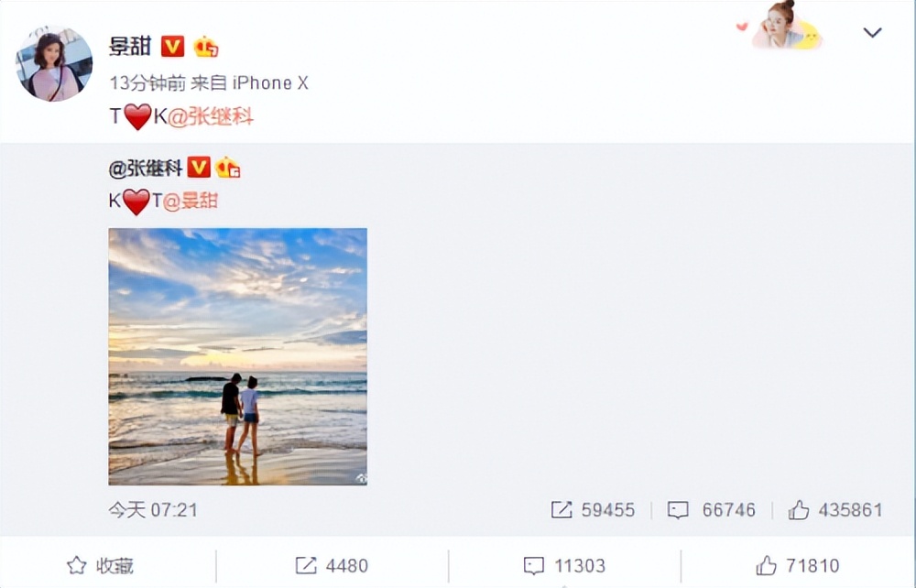Click the crown badge next to @张继科
The width and height of the screenshot is (916, 588).
pos(228,169)
